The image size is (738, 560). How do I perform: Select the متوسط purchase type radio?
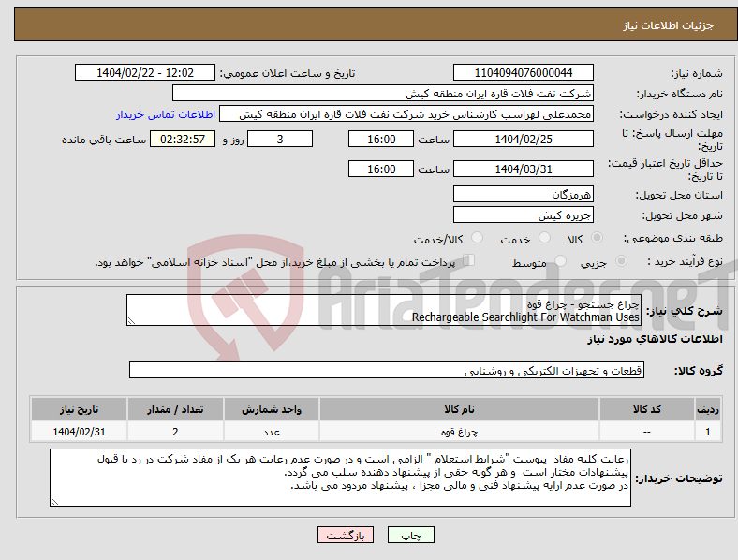tap(560, 261)
